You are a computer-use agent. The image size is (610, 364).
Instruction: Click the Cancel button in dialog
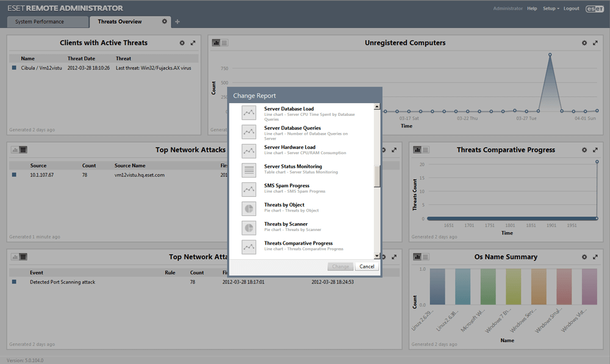367,266
